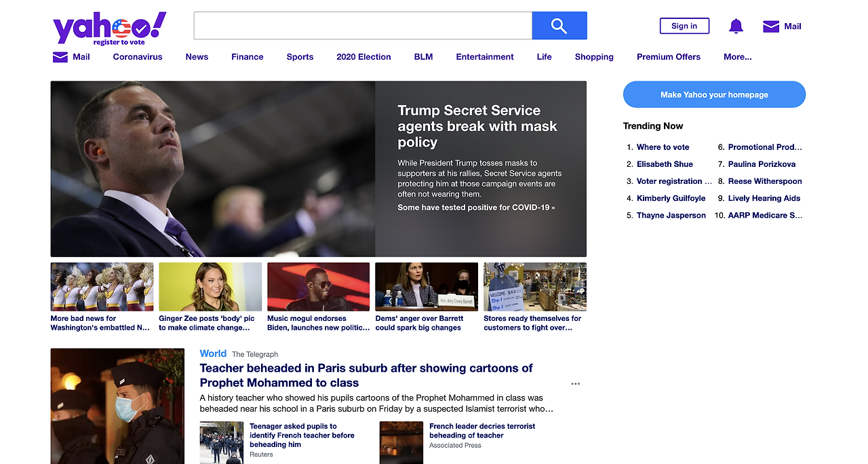Open the masked police officer story image

coord(117,406)
